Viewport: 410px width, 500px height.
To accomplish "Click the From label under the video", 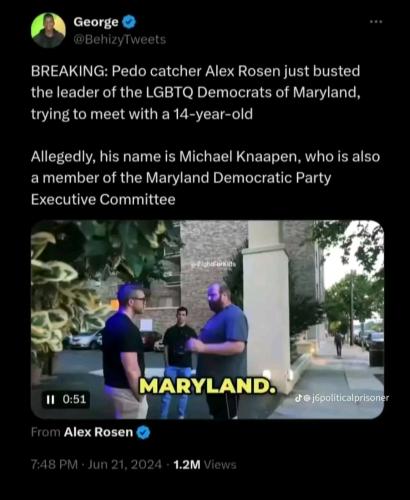I will pos(46,432).
